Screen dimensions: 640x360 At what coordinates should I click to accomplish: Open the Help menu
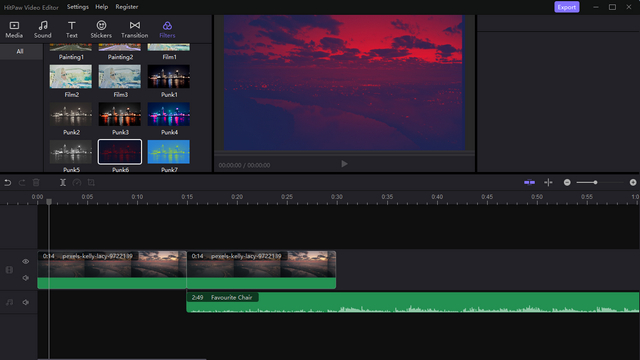pyautogui.click(x=102, y=7)
